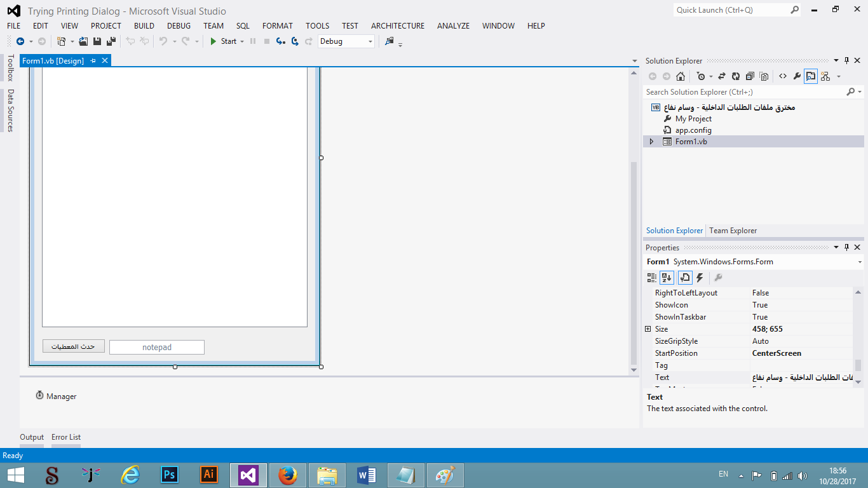The height and width of the screenshot is (488, 868).
Task: Click Refresh icon in Solution Explorer
Action: [736, 76]
